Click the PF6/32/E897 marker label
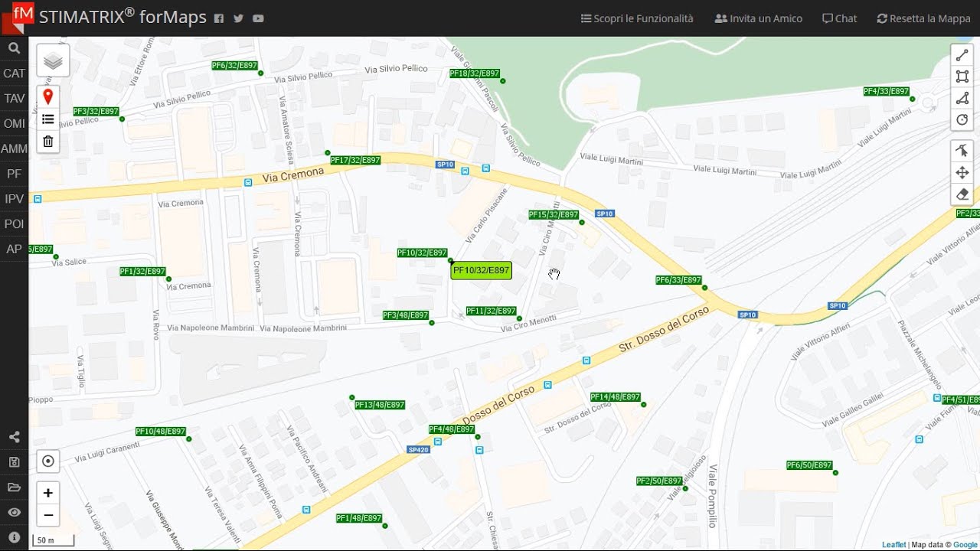This screenshot has height=551, width=980. (234, 66)
